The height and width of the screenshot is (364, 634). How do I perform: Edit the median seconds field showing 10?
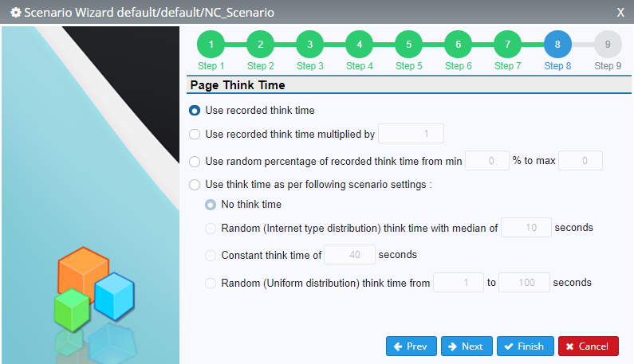[526, 228]
